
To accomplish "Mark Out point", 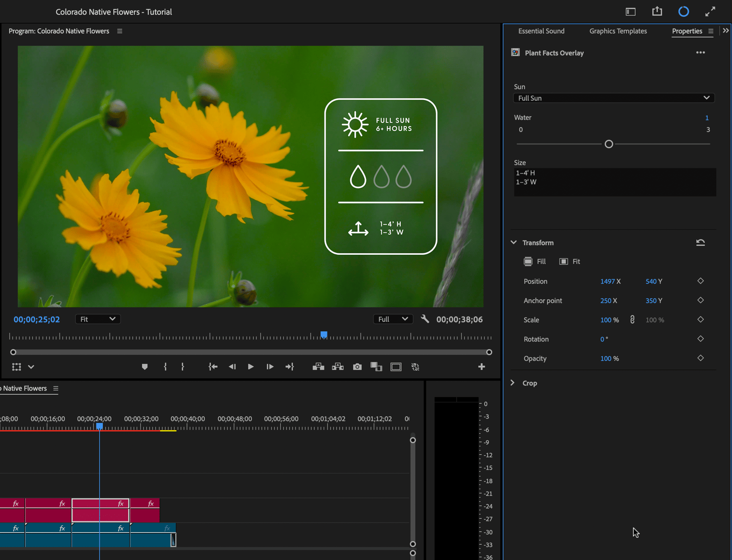I will (183, 367).
